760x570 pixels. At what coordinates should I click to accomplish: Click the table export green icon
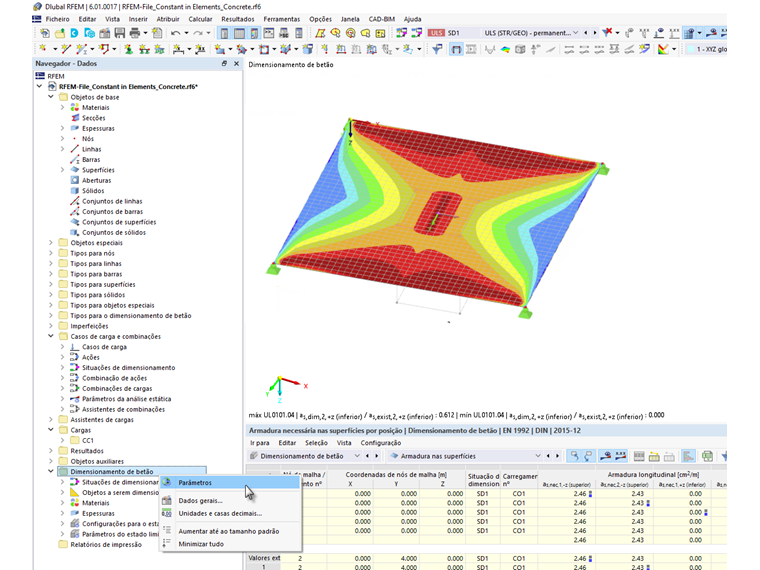(707, 456)
